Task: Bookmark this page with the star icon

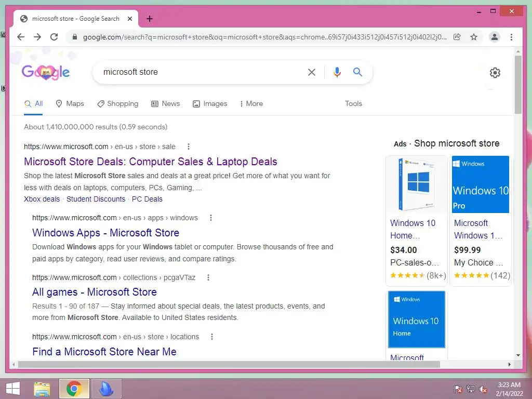Action: (474, 37)
